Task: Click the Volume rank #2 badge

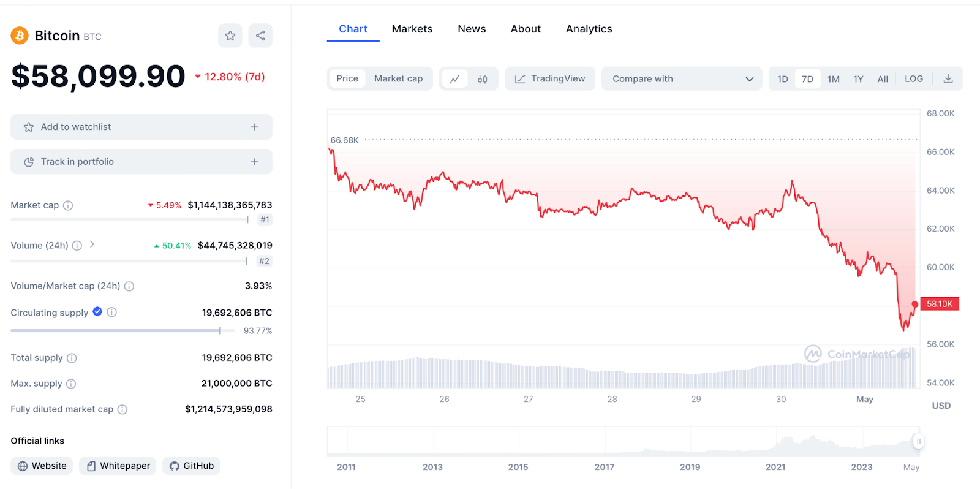Action: click(264, 261)
